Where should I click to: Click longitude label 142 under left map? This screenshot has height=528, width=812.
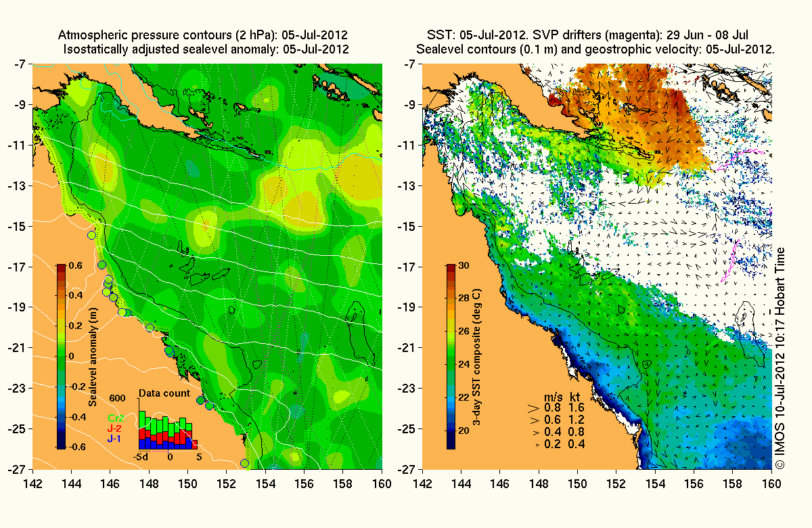[x=33, y=483]
